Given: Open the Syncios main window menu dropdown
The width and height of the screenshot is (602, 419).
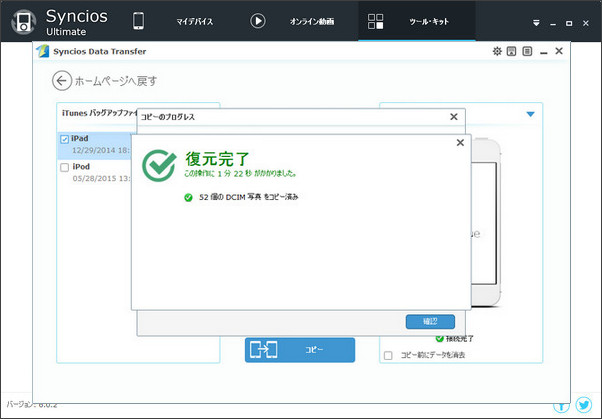Looking at the screenshot, I should [536, 23].
